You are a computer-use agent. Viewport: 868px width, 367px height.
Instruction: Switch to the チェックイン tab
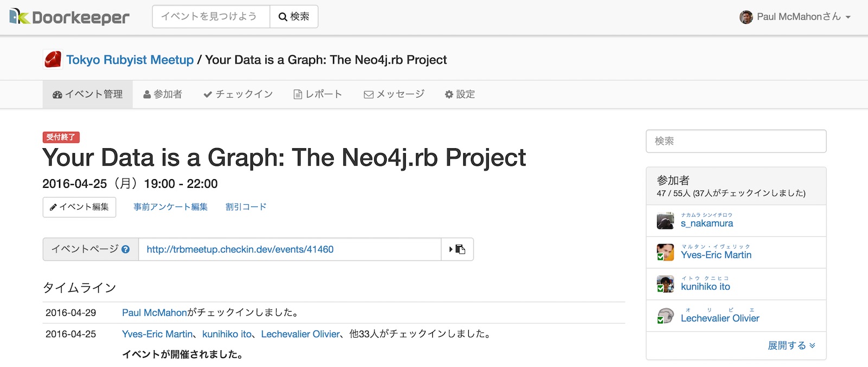pyautogui.click(x=238, y=94)
